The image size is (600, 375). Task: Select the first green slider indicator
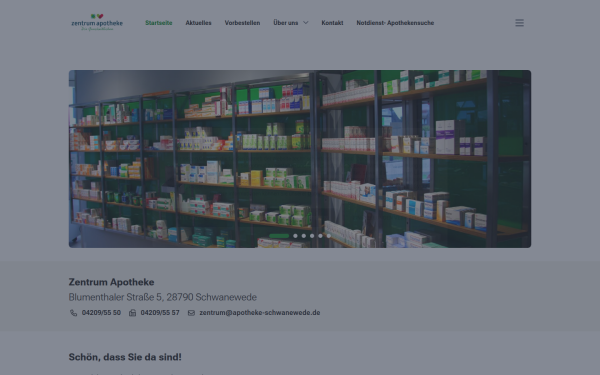tap(279, 236)
